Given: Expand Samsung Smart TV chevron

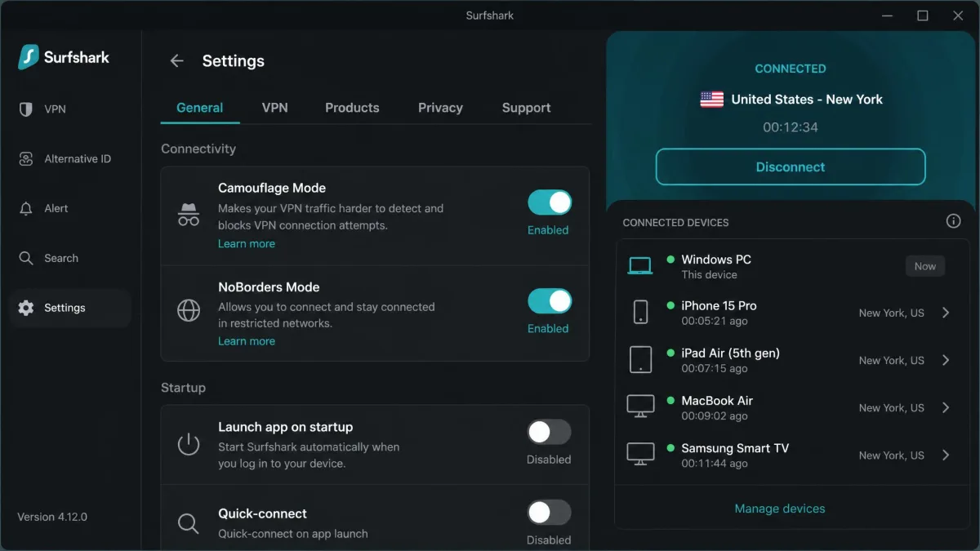Looking at the screenshot, I should [946, 455].
